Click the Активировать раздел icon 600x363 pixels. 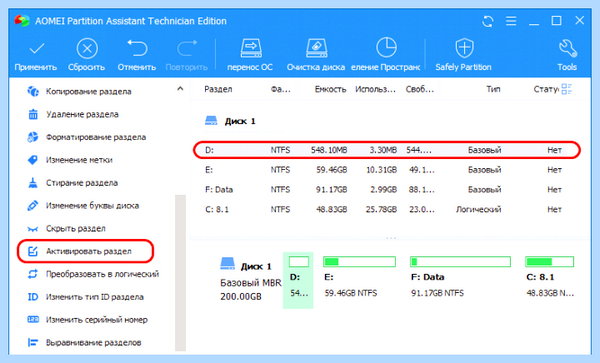pyautogui.click(x=33, y=251)
